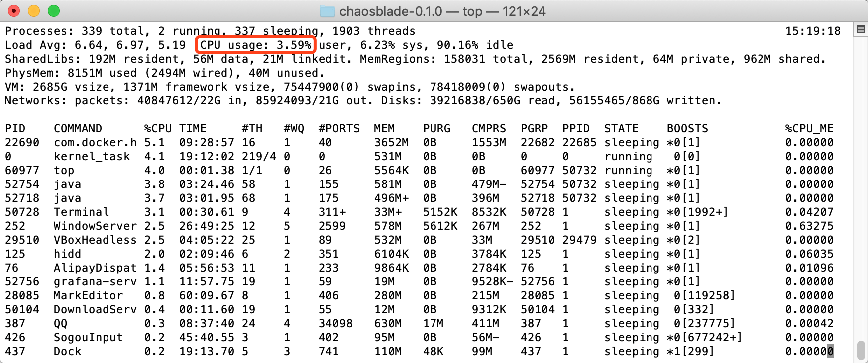
Task: Click the AlipayDispat process name
Action: (x=95, y=268)
